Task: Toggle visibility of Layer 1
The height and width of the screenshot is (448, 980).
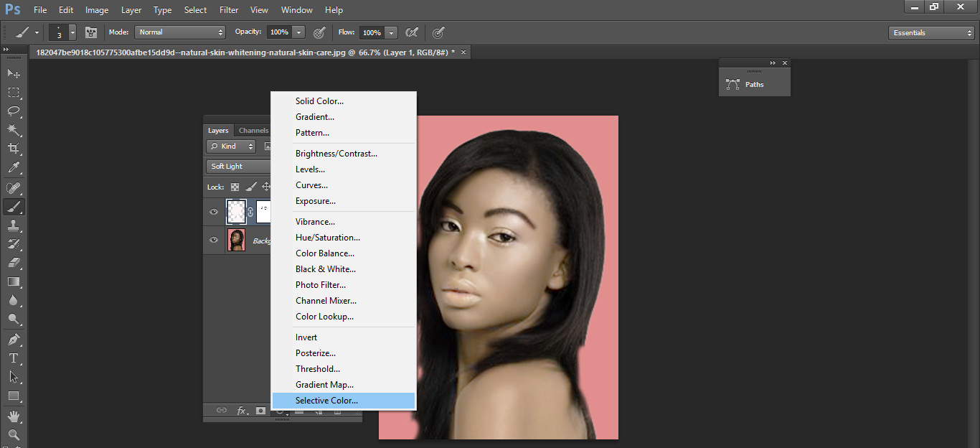Action: coord(213,212)
